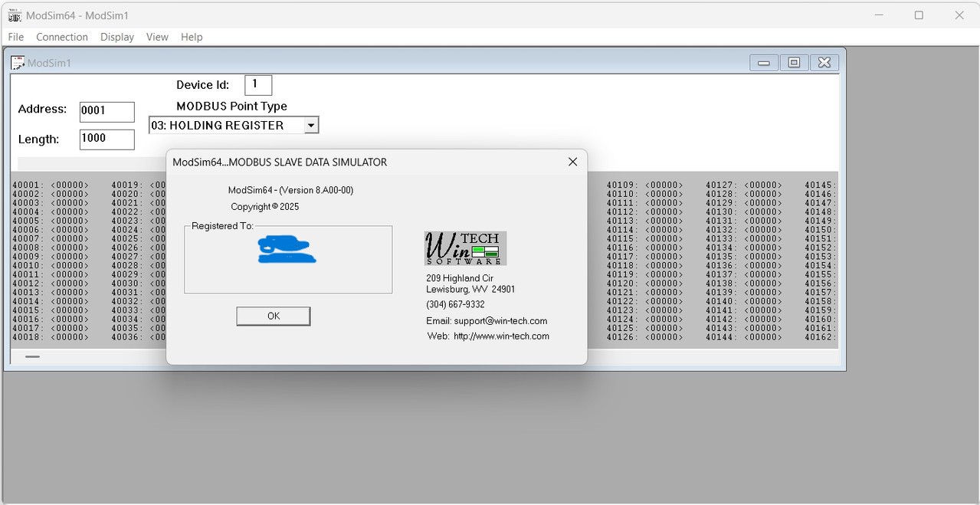
Task: Select the 03: HOLDING REGISTER combo box
Action: click(233, 125)
